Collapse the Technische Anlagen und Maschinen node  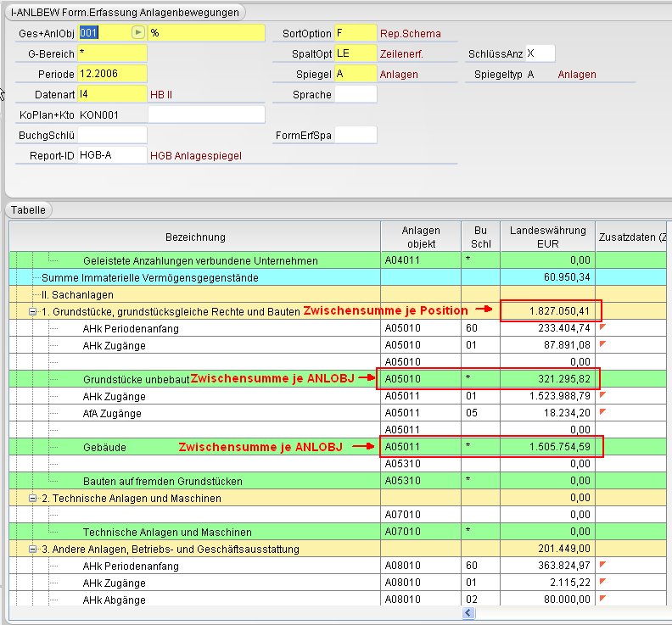tap(32, 498)
